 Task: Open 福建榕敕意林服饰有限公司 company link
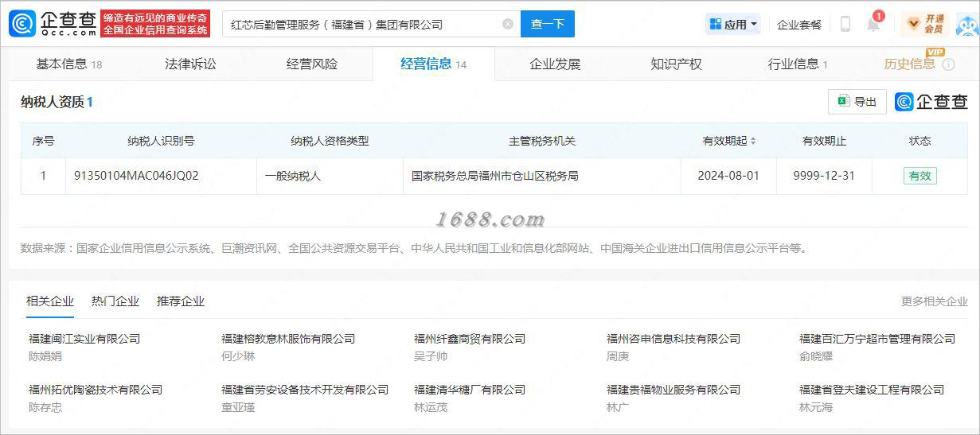click(288, 339)
